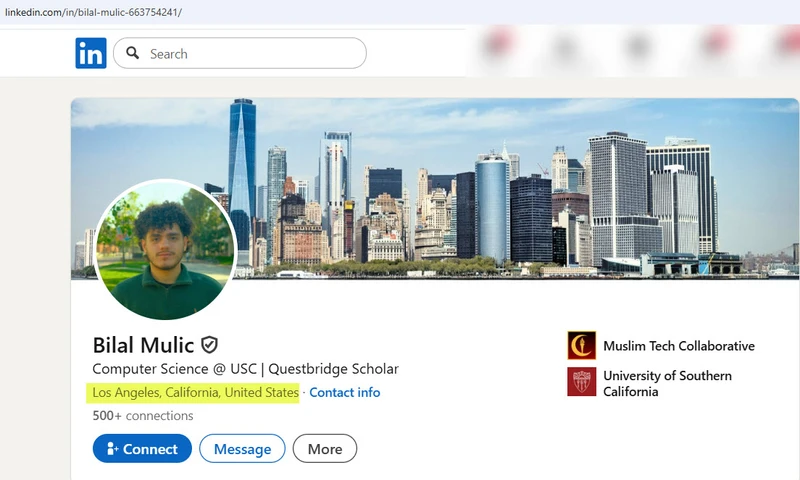The width and height of the screenshot is (800, 480).
Task: Open Bilal Mulic's profile photo
Action: click(x=165, y=250)
